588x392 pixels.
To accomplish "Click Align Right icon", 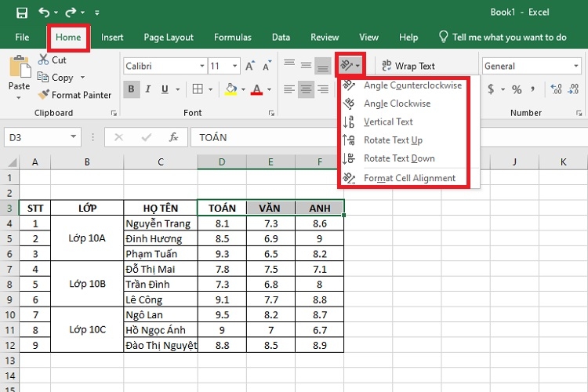I will 323,89.
